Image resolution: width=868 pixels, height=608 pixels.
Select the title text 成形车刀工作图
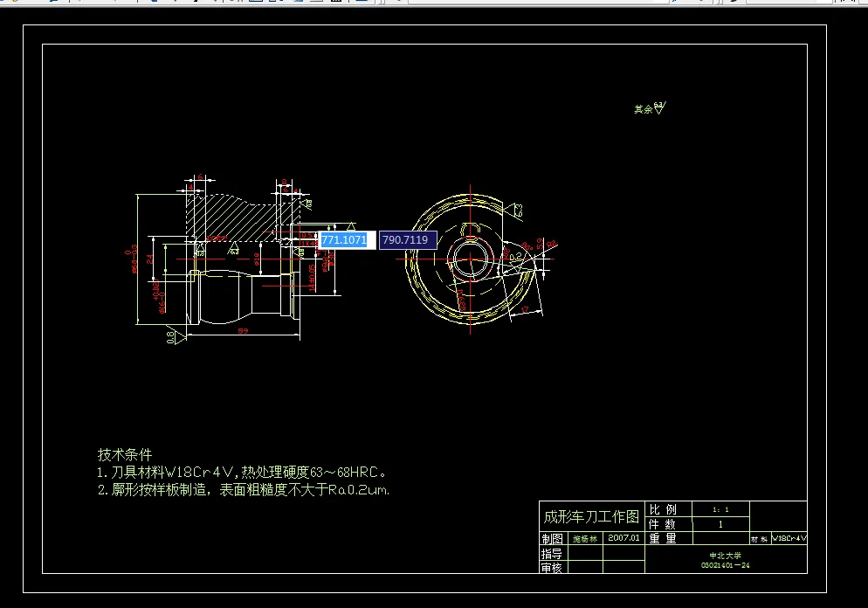(x=591, y=516)
